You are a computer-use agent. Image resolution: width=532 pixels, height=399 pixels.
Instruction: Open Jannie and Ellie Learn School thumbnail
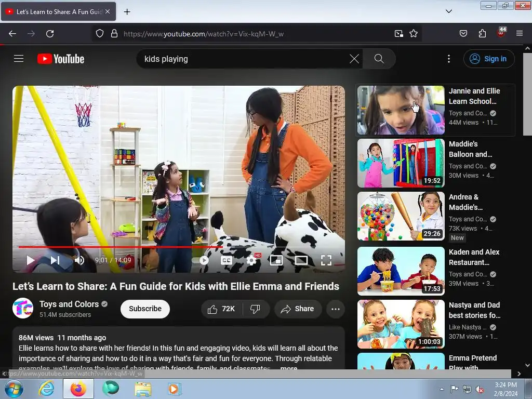tap(401, 110)
